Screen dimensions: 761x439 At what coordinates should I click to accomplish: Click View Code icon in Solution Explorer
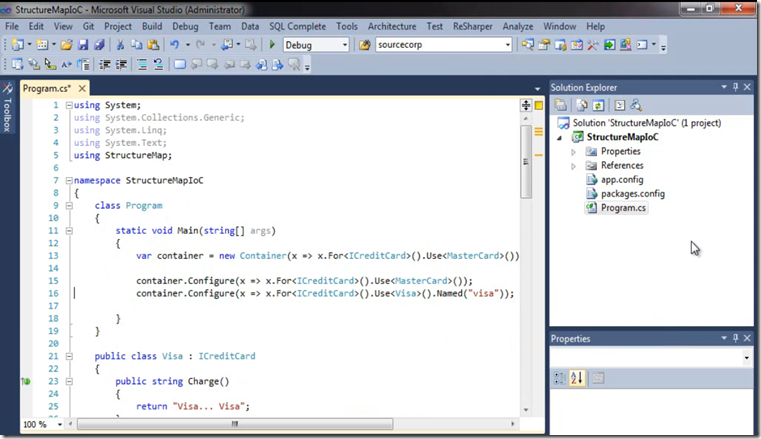pos(619,105)
